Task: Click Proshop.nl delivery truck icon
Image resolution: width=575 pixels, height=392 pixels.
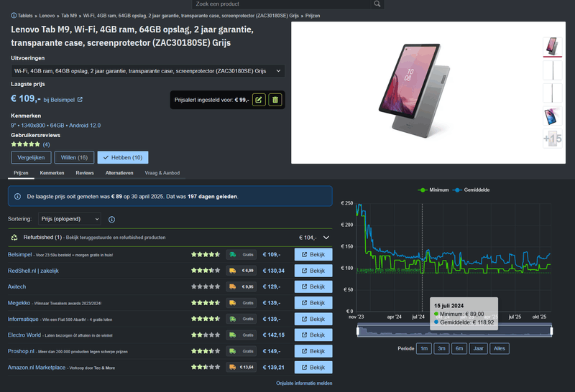Action: [x=232, y=351]
